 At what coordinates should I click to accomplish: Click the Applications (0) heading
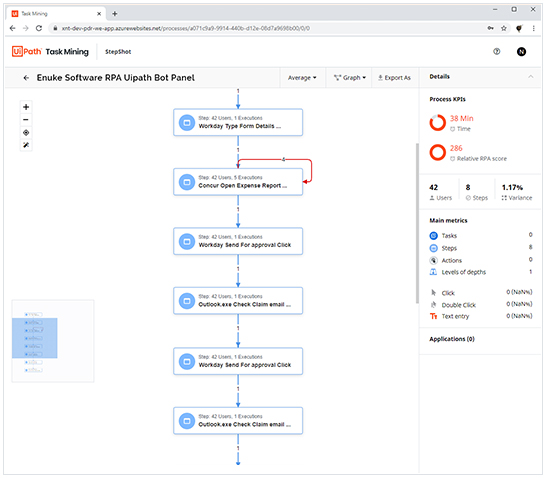[452, 339]
